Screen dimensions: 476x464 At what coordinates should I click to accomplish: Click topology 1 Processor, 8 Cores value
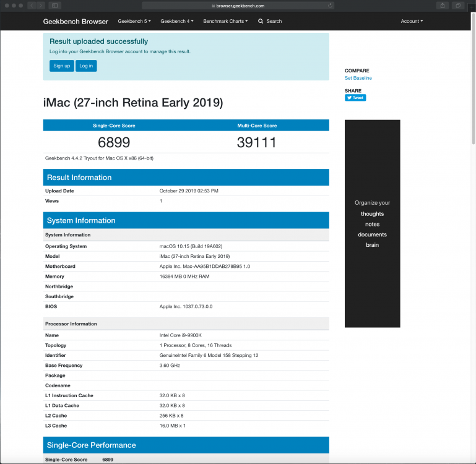196,345
